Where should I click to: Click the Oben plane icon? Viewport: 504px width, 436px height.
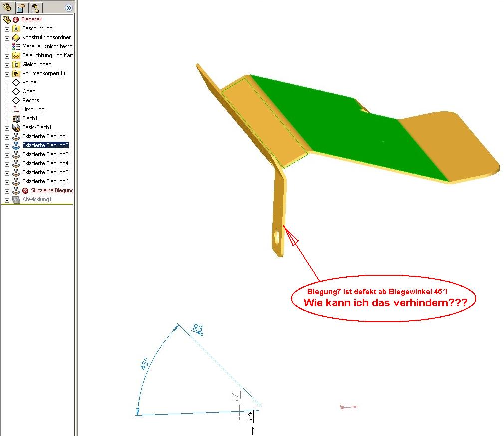[x=16, y=92]
